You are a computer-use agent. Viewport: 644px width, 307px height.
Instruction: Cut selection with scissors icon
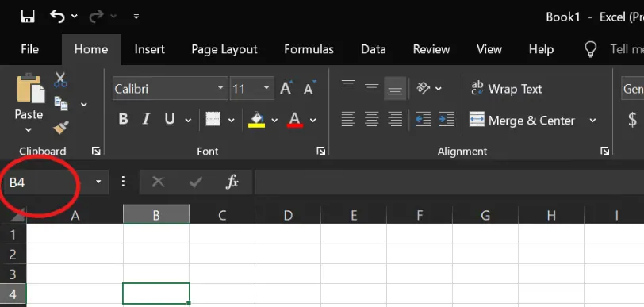[60, 80]
